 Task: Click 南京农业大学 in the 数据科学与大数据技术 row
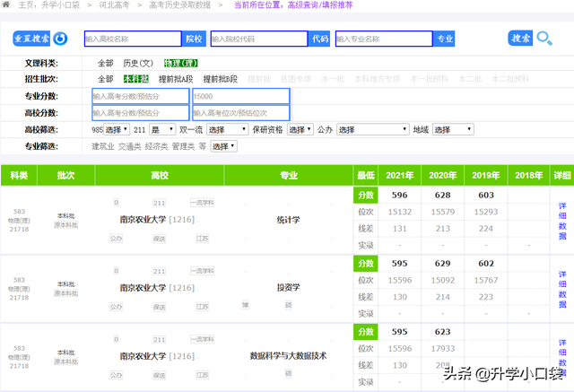click(x=143, y=356)
